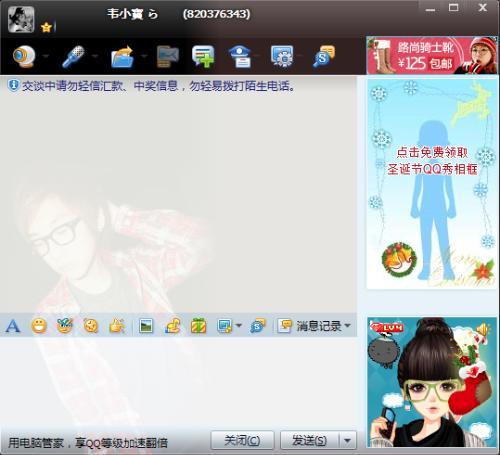Send a window shake with the clock-face icon
500x455 pixels.
[x=91, y=326]
